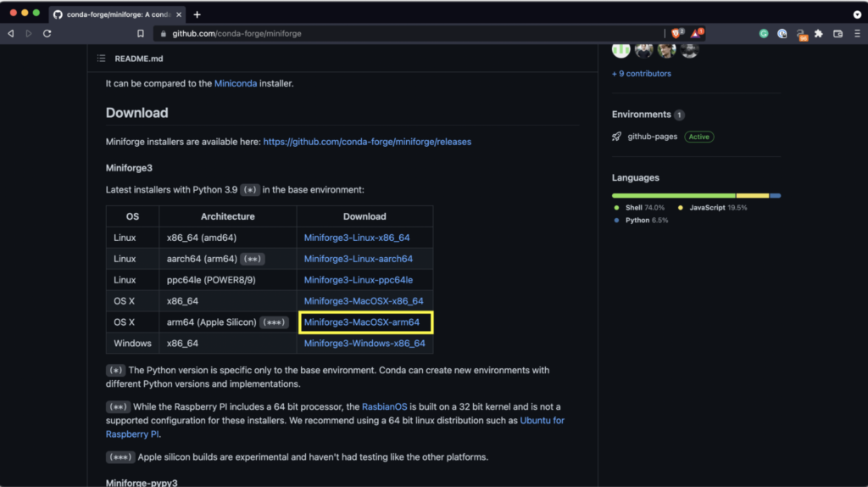Click the macOS green full-screen window button
Image resolution: width=868 pixels, height=487 pixels.
coord(36,13)
